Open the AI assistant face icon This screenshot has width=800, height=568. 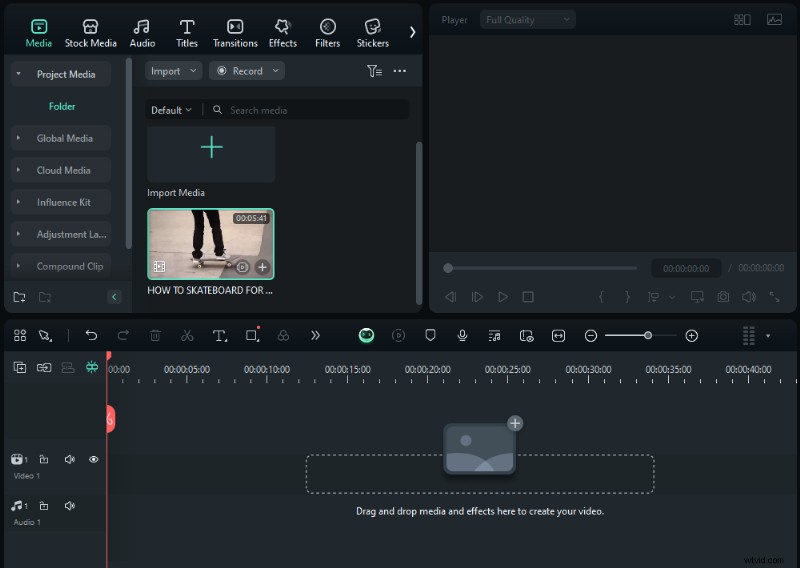pyautogui.click(x=366, y=335)
